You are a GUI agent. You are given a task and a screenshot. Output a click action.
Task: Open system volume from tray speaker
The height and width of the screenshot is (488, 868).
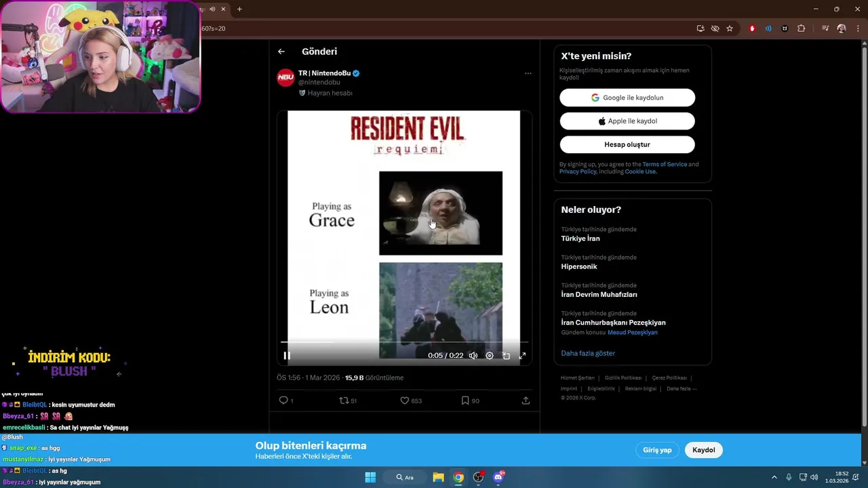[x=814, y=477]
